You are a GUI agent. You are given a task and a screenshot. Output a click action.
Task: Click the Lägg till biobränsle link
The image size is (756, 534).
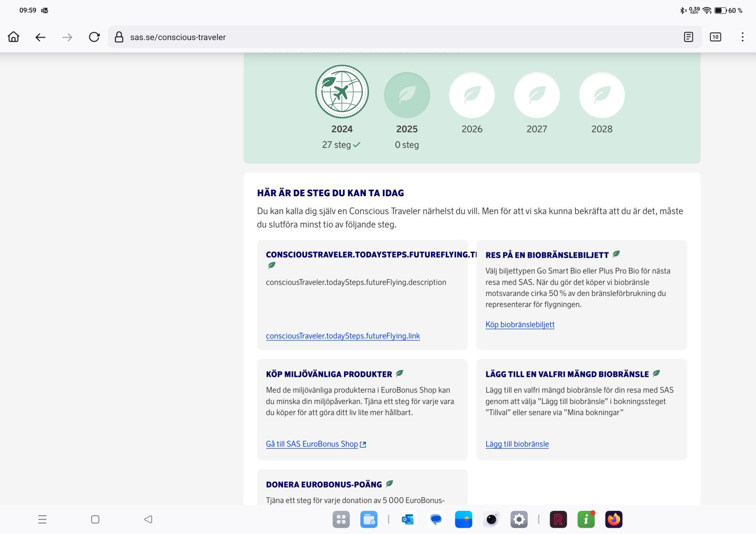tap(517, 444)
